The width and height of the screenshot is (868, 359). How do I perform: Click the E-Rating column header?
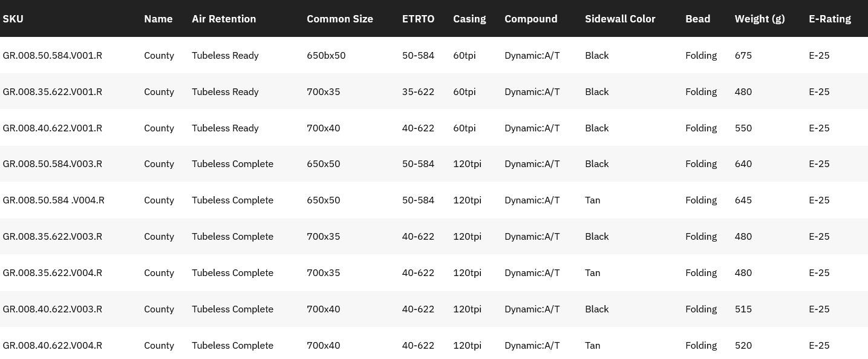(x=830, y=19)
